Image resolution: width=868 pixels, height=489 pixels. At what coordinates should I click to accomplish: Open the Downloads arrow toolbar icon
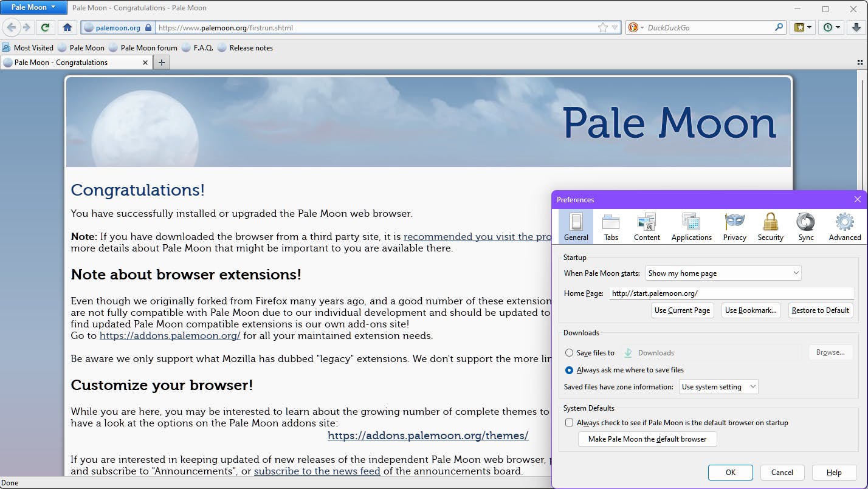pyautogui.click(x=856, y=27)
